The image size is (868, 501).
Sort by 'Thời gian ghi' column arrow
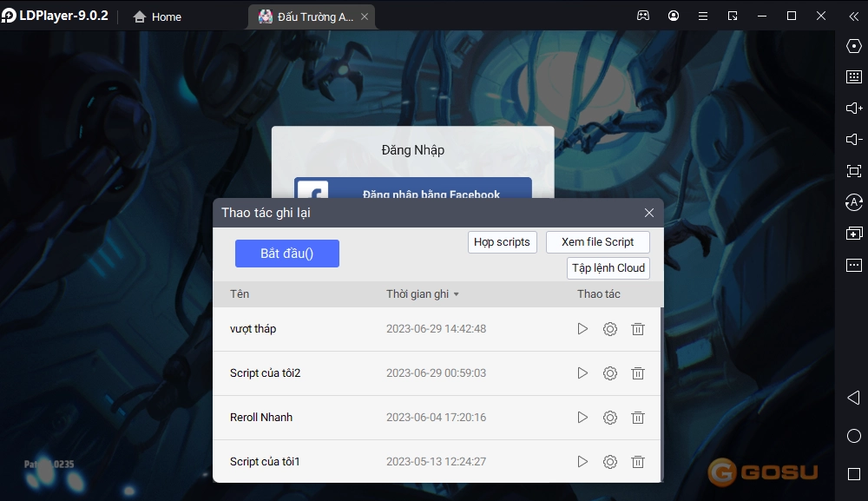point(457,294)
